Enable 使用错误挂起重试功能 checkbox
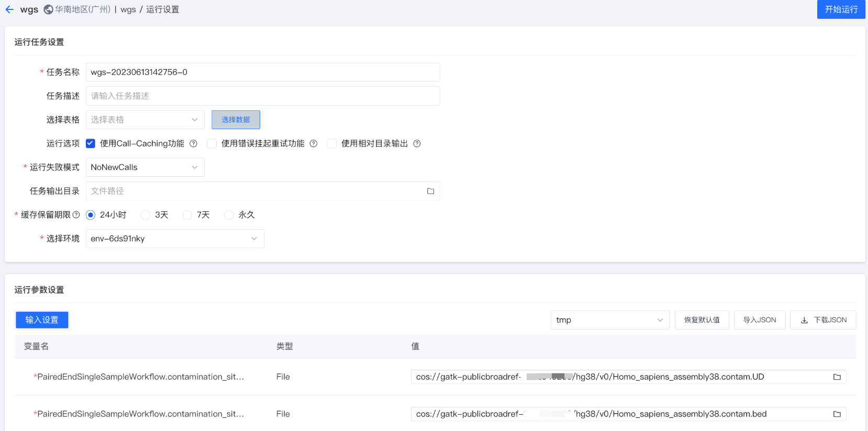Screen dimensions: 868x431 click(x=212, y=144)
